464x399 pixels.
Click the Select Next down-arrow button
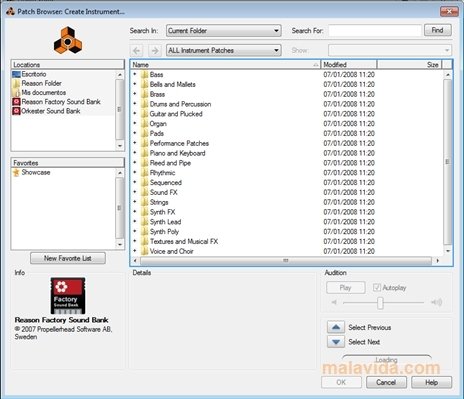(x=336, y=342)
